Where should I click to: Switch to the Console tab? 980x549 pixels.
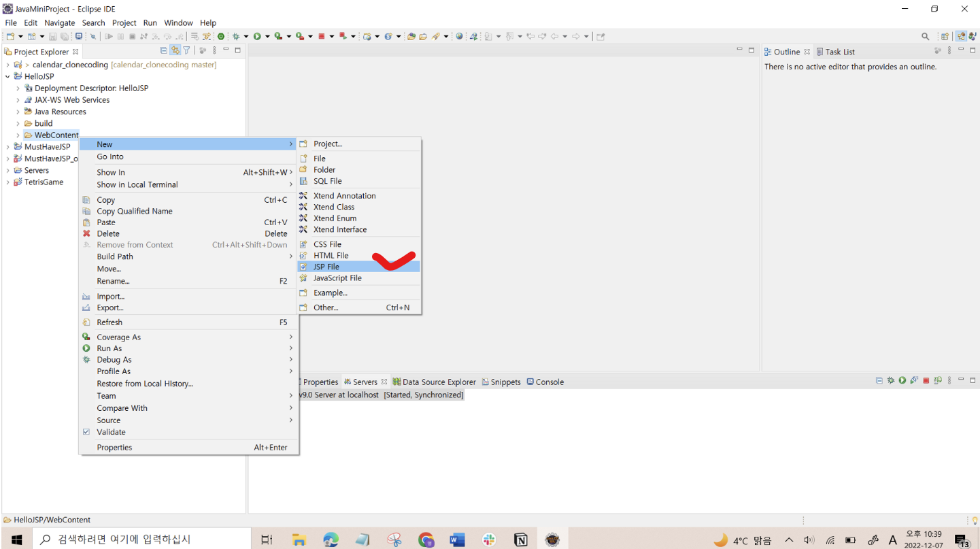(545, 382)
